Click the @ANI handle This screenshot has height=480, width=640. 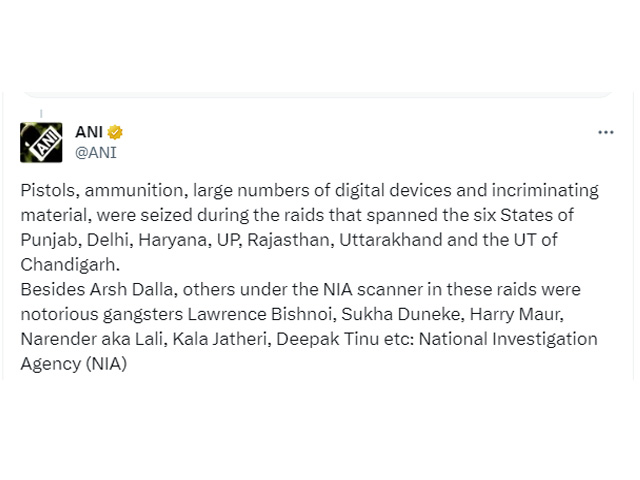coord(96,152)
